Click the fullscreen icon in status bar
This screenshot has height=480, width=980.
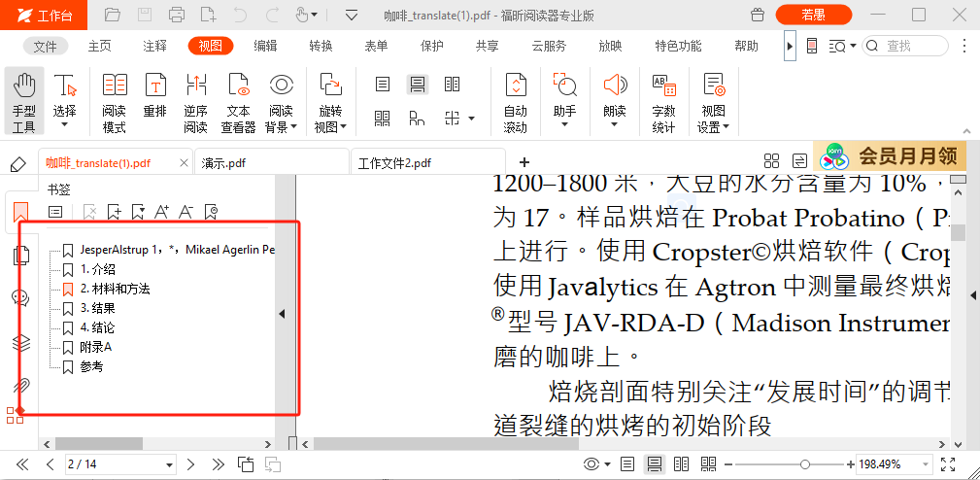948,464
